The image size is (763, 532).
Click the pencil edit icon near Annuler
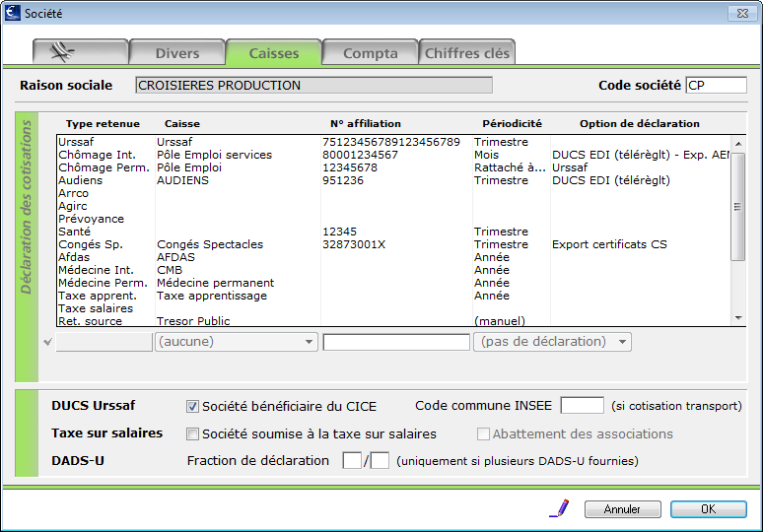[x=559, y=508]
